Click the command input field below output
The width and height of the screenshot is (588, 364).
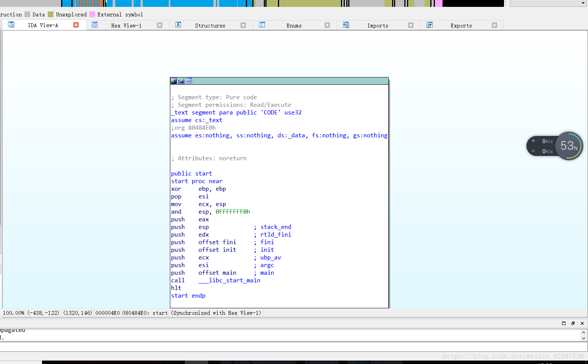(293, 346)
